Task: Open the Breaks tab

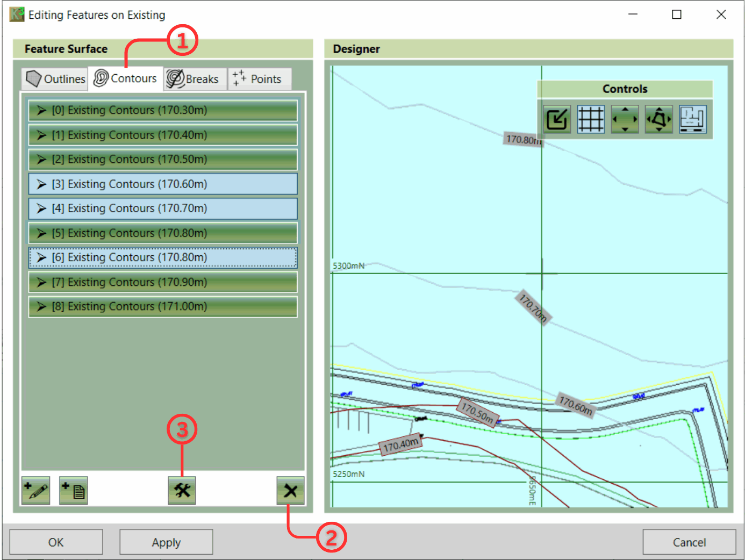Action: click(193, 79)
